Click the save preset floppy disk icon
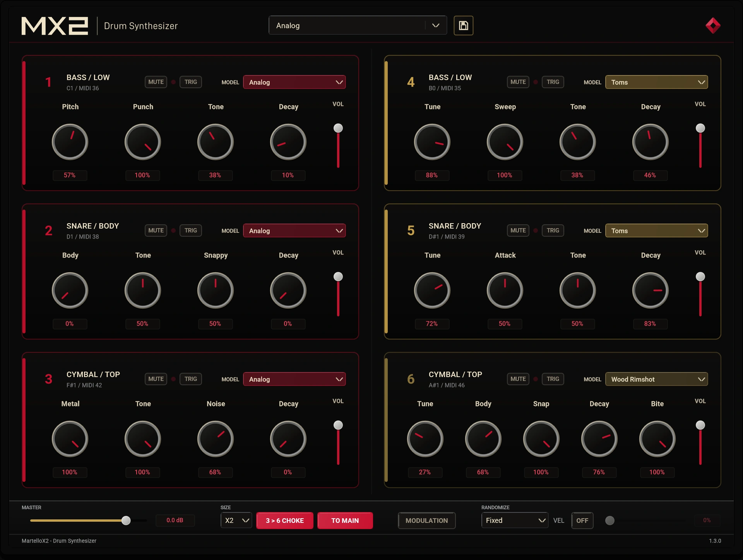The height and width of the screenshot is (560, 743). click(463, 26)
